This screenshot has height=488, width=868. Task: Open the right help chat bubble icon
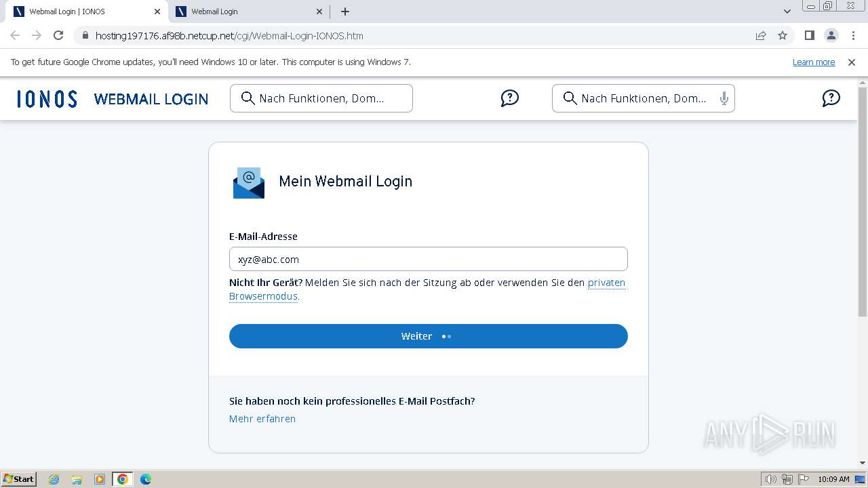click(x=831, y=98)
